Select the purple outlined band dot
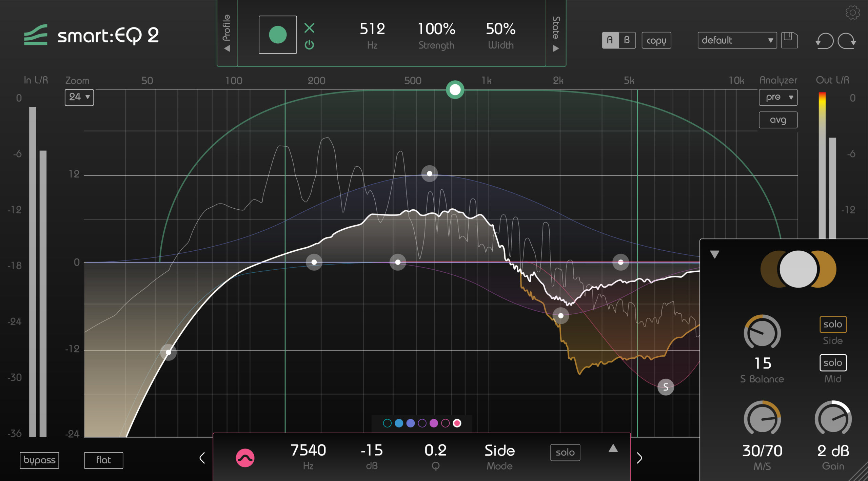 [x=422, y=423]
